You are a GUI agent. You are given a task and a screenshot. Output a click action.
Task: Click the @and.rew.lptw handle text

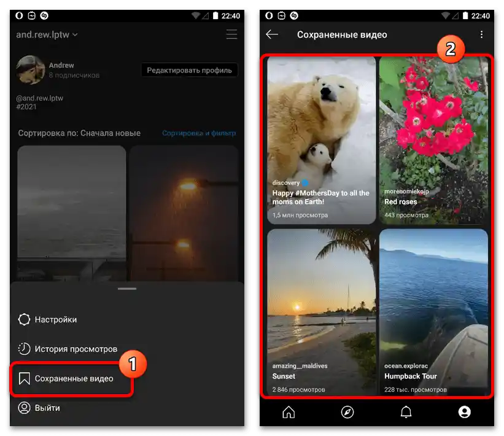39,98
